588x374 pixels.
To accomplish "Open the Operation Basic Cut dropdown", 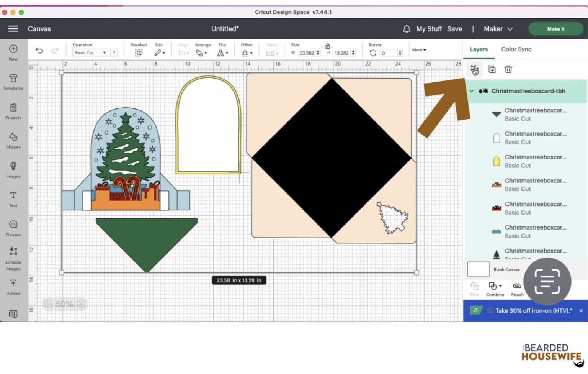I will click(90, 53).
